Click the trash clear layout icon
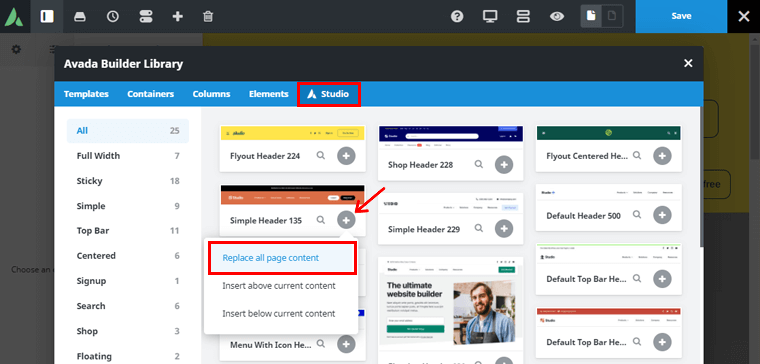This screenshot has height=364, width=760. click(208, 16)
